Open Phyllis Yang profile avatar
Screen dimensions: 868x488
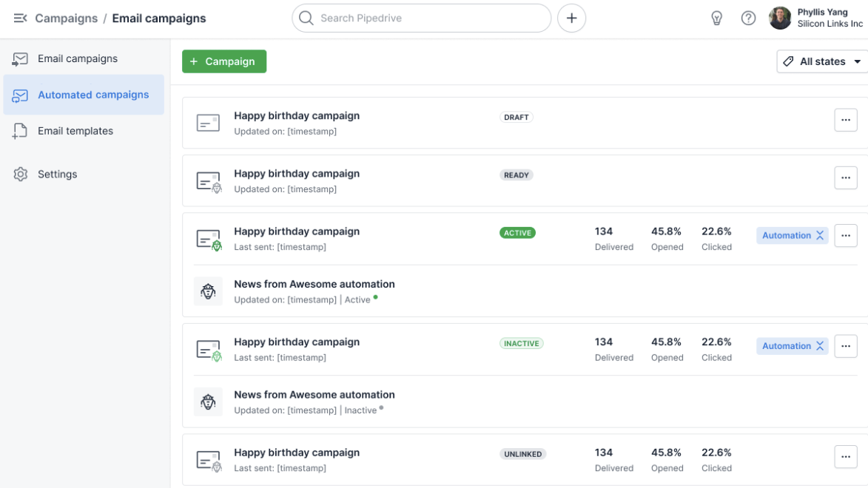click(x=780, y=18)
